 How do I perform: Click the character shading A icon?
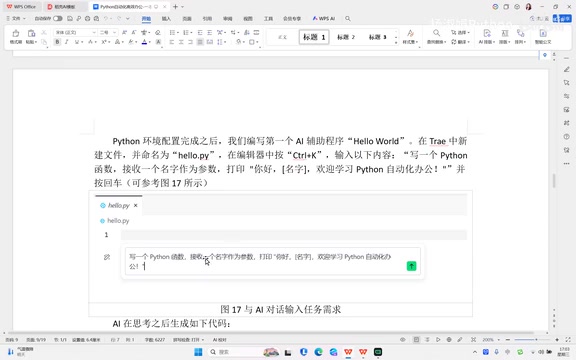pos(158,42)
